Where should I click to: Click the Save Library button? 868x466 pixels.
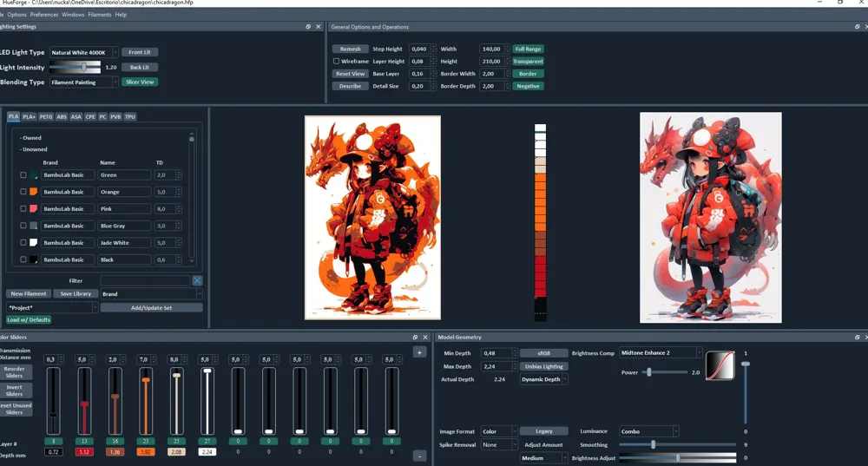tap(76, 294)
